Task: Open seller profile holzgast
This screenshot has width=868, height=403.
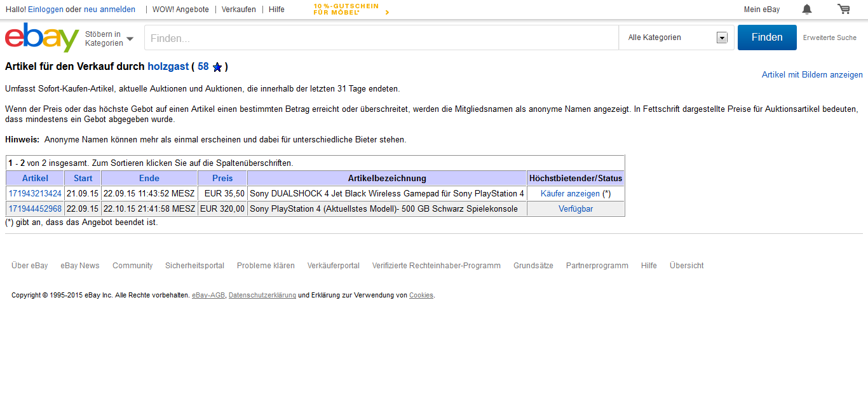Action: click(x=168, y=66)
